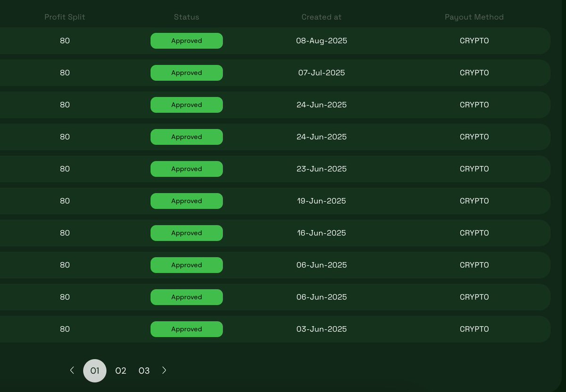The width and height of the screenshot is (566, 392).
Task: Click the Status column header
Action: 186,17
